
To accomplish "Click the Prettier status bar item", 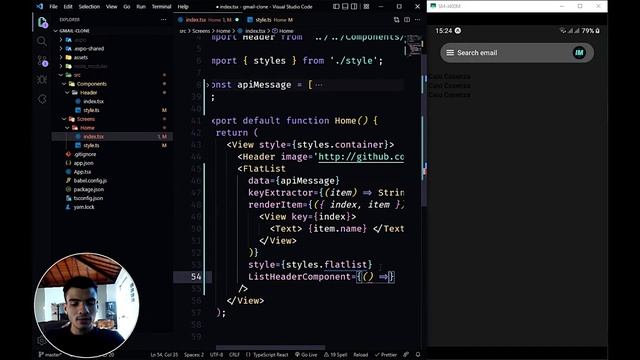I will pos(386,355).
